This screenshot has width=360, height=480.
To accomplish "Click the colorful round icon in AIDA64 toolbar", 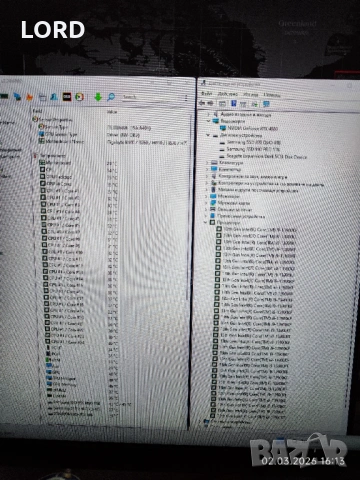I will tap(79, 97).
